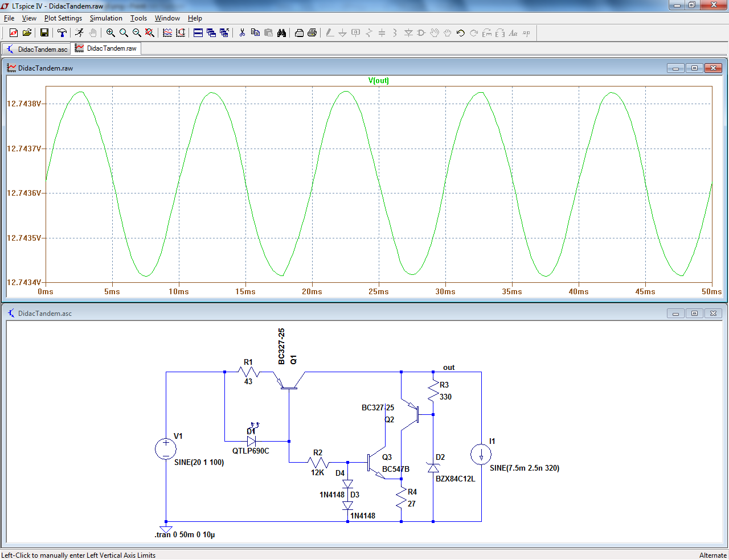This screenshot has width=729, height=560.
Task: Click the Undo arrow icon
Action: click(x=461, y=33)
